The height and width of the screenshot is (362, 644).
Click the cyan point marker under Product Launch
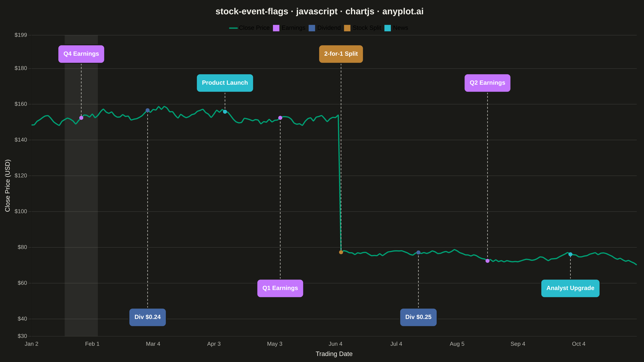(x=225, y=112)
